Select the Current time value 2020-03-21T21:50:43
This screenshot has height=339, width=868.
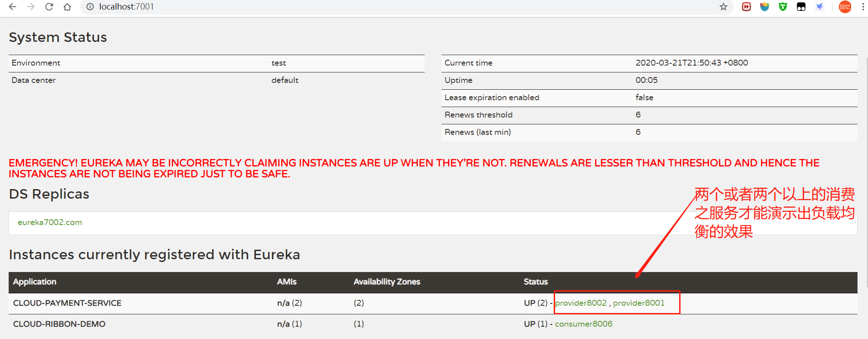click(691, 63)
